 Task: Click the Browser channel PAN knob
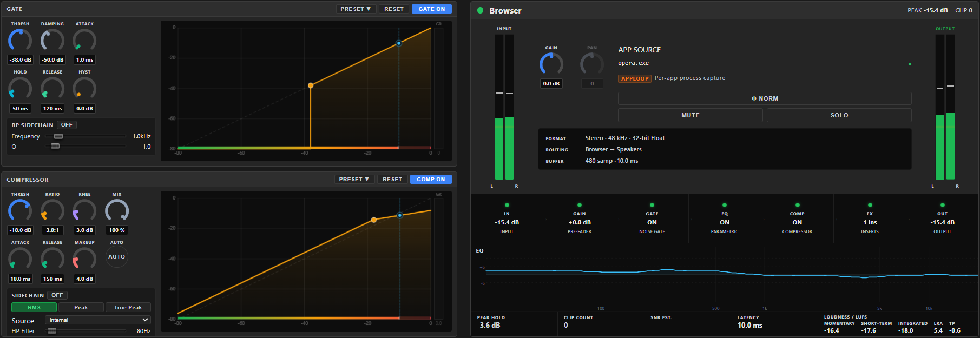click(592, 64)
